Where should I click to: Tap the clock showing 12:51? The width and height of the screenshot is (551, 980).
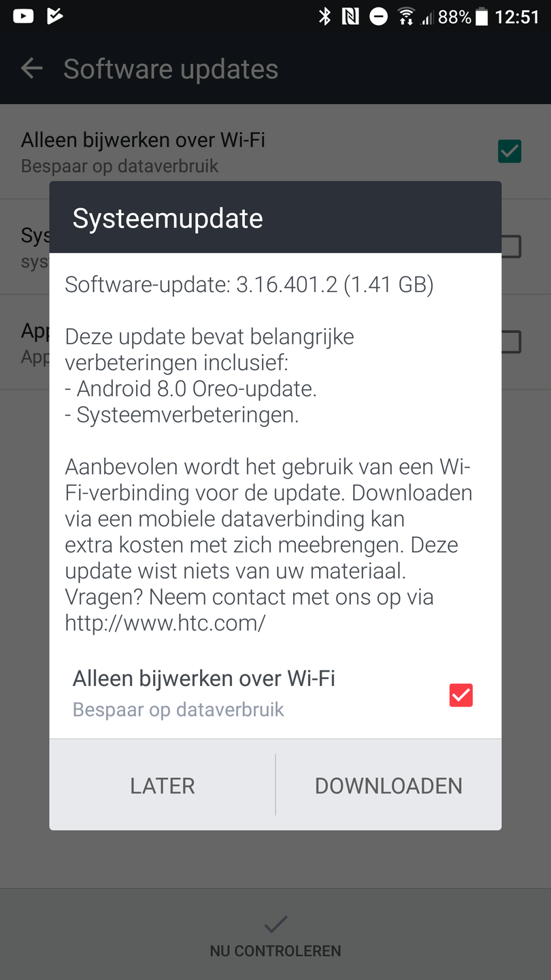point(517,17)
